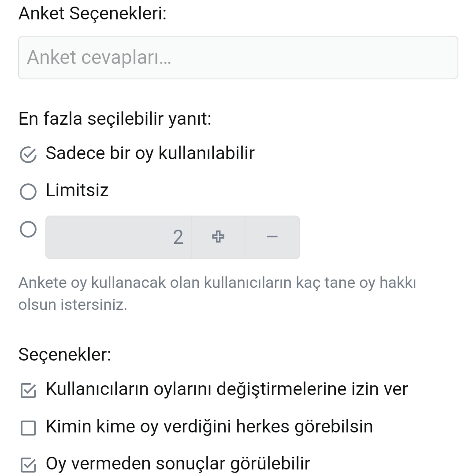Image resolution: width=476 pixels, height=473 pixels.
Task: Click the number field showing 2
Action: coord(118,237)
